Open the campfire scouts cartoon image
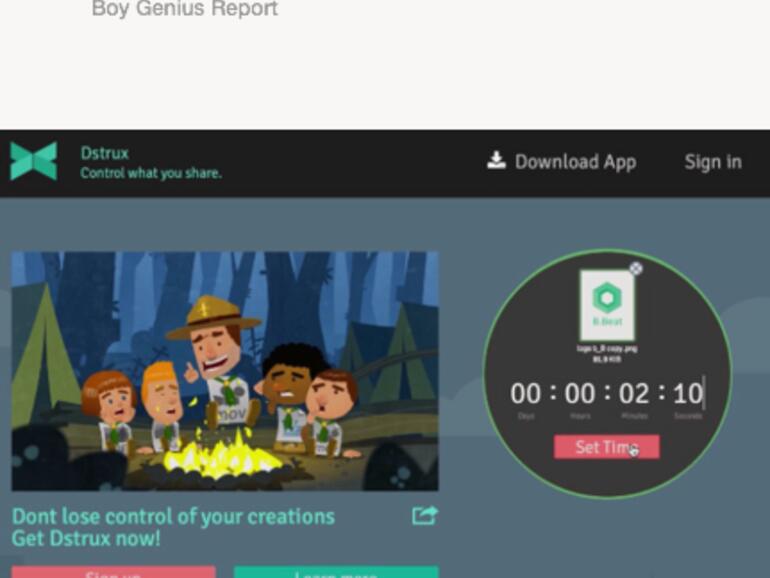 coord(225,371)
